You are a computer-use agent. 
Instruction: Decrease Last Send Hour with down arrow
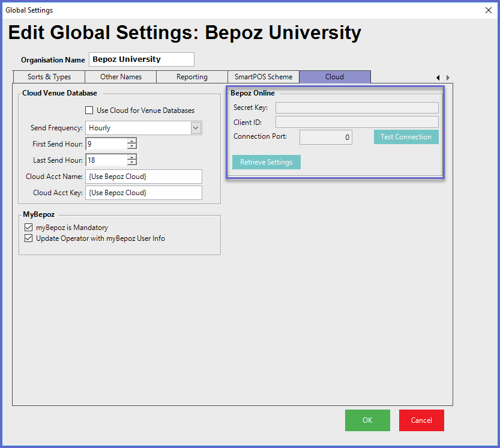coord(131,163)
